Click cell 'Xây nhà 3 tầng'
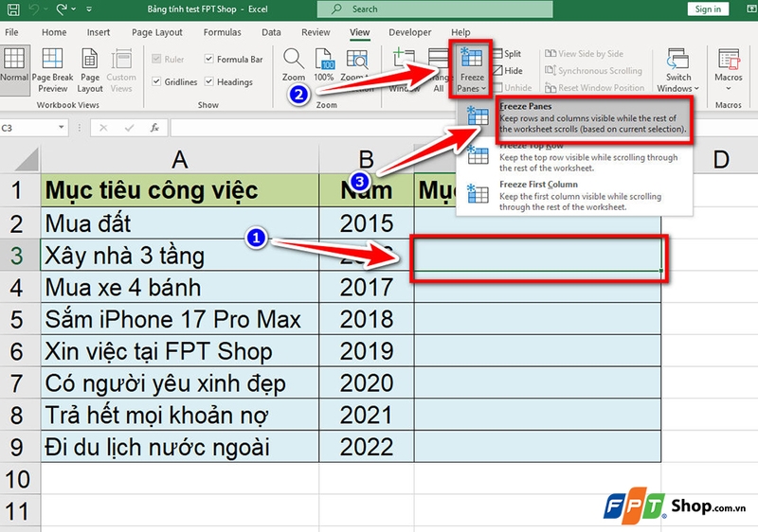The width and height of the screenshot is (758, 532). [180, 255]
